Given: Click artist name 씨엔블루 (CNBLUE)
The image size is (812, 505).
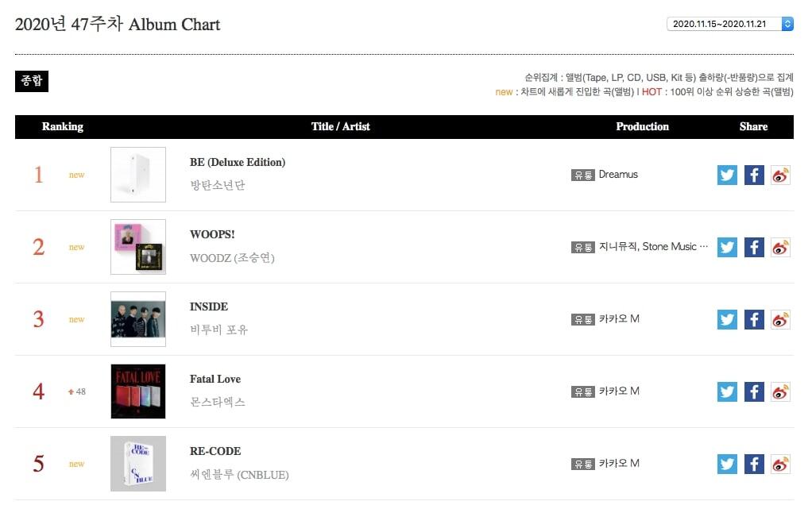Looking at the screenshot, I should 239,475.
